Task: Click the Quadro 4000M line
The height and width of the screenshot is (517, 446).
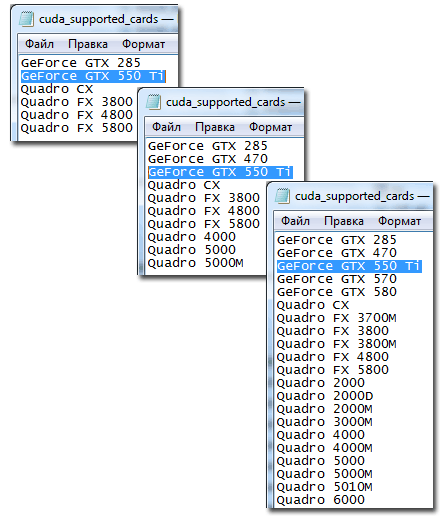Action: pos(325,448)
